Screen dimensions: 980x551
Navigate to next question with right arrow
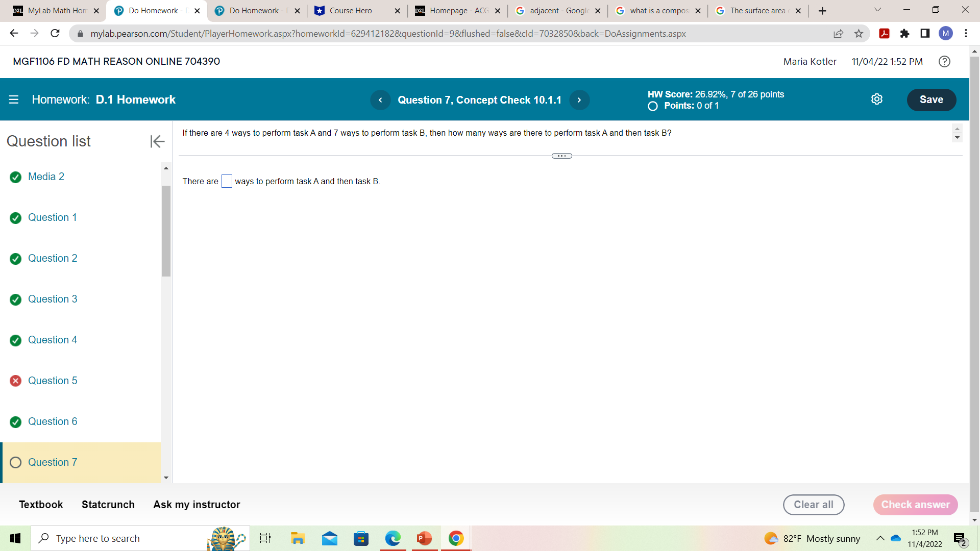coord(579,100)
